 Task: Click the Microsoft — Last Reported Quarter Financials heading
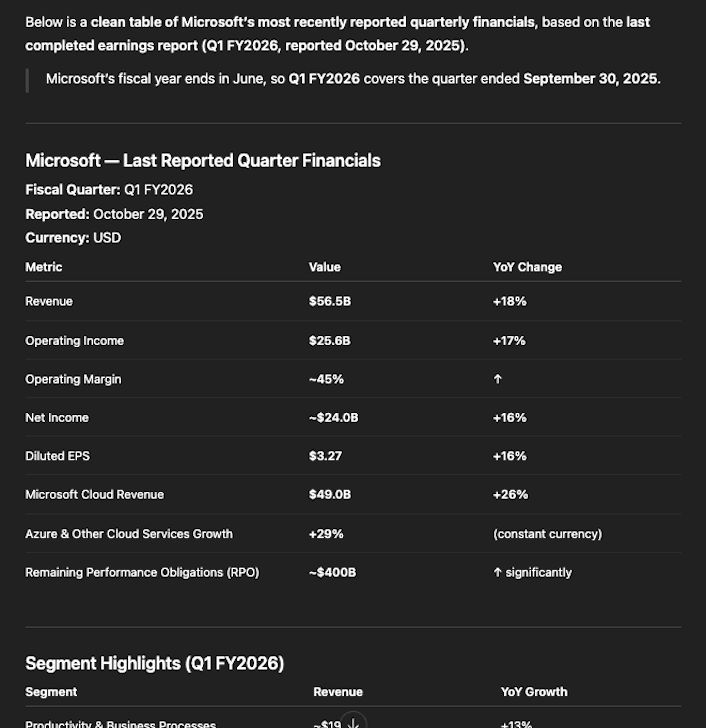point(203,160)
